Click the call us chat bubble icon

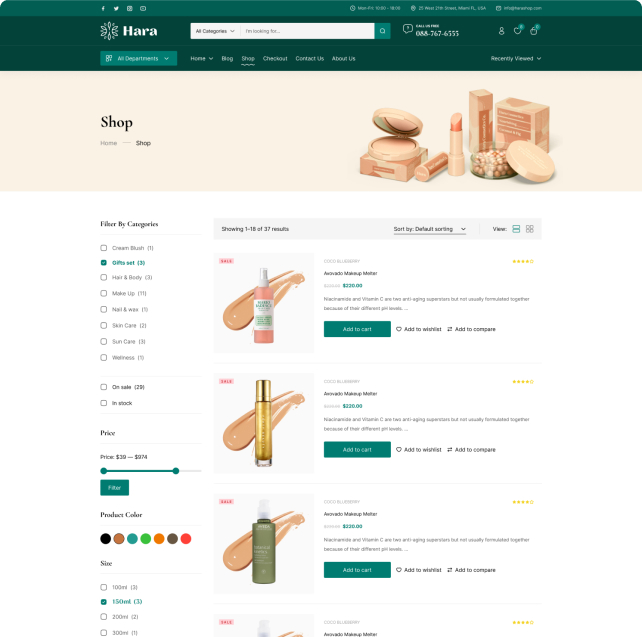click(x=407, y=29)
